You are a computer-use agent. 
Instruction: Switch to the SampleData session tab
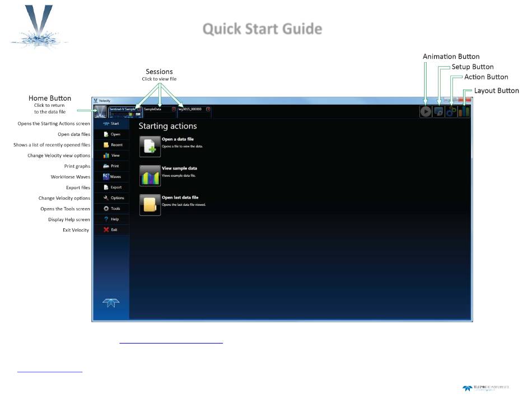(x=160, y=112)
